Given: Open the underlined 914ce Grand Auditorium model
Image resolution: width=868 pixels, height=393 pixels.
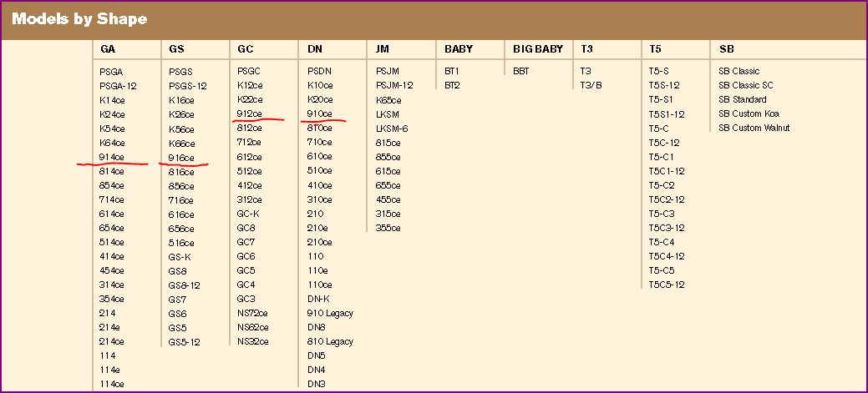Looking at the screenshot, I should coord(112,157).
